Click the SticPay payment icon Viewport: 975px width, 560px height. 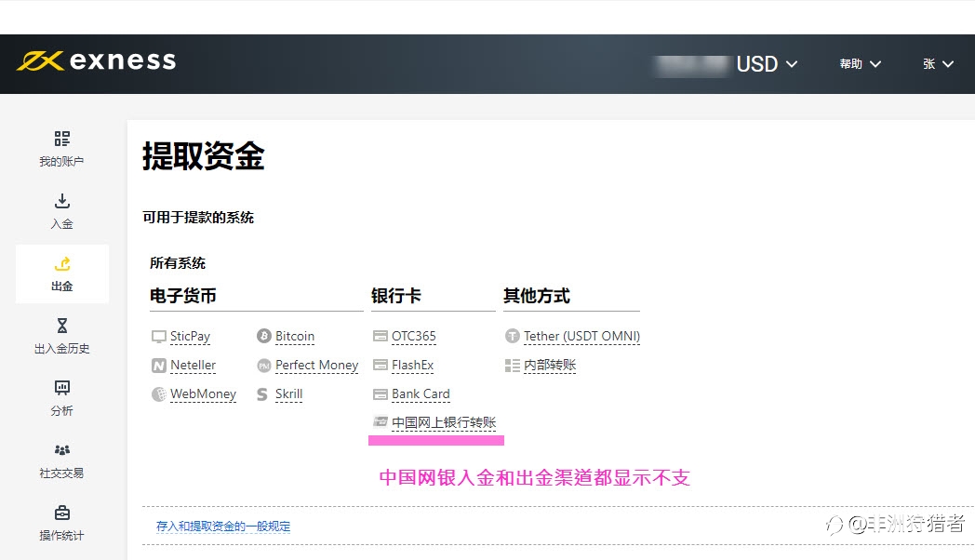tap(158, 336)
